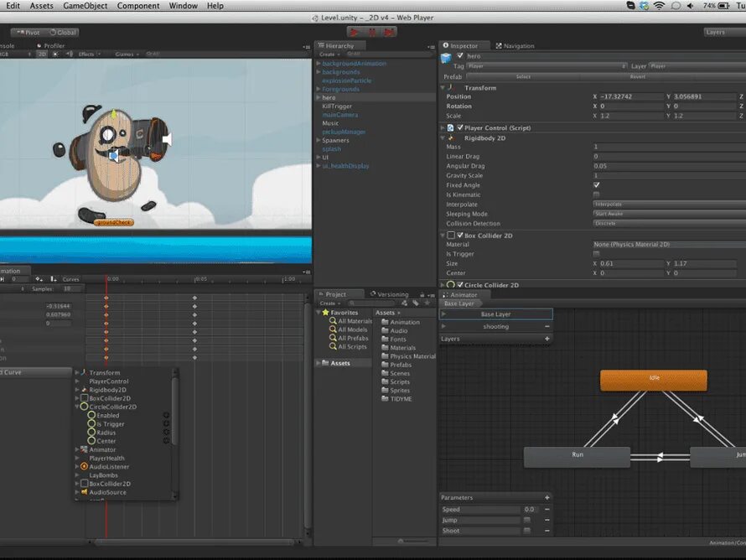The image size is (746, 560).
Task: Click the Curves button in Animation panel
Action: [x=71, y=279]
